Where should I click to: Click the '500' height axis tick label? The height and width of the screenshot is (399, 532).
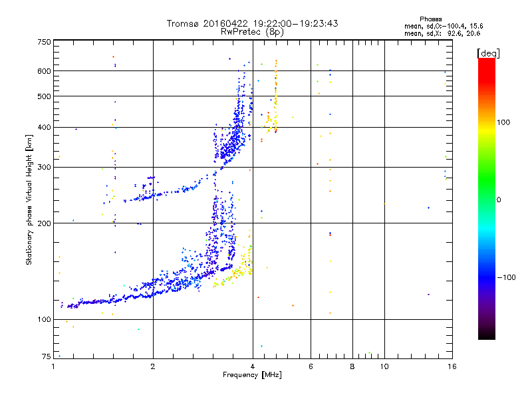coord(44,96)
